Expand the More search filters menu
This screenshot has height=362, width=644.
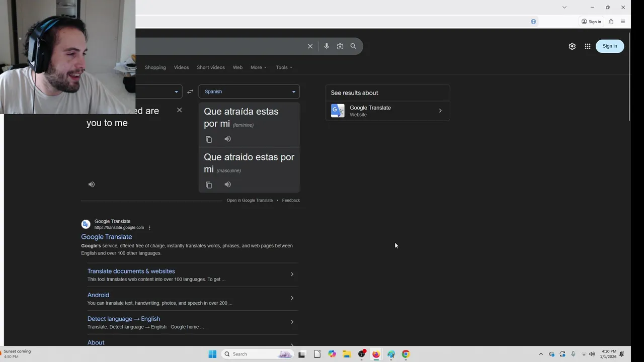(x=259, y=67)
